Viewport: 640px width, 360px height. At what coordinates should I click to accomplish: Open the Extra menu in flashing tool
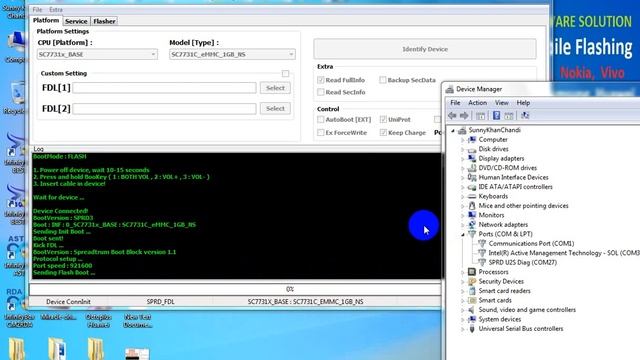tap(56, 10)
